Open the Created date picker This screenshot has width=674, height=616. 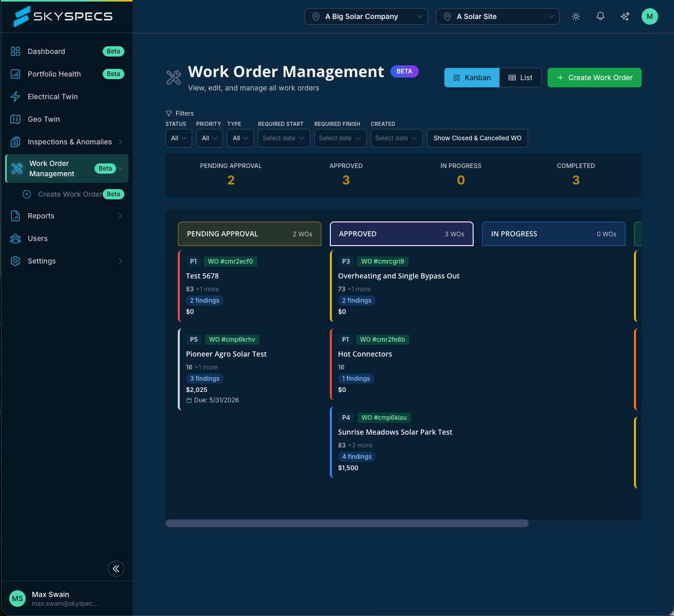click(397, 138)
